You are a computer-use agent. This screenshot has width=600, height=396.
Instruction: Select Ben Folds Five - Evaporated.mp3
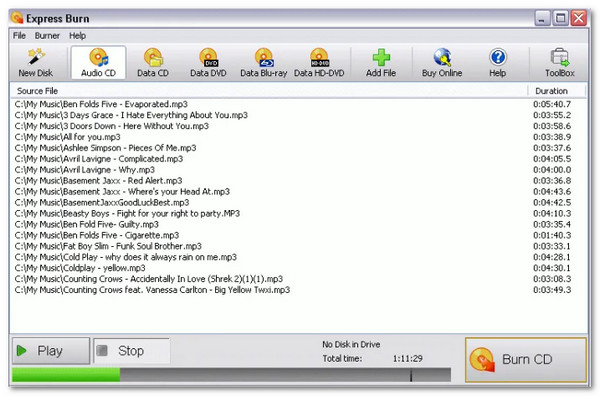[101, 104]
